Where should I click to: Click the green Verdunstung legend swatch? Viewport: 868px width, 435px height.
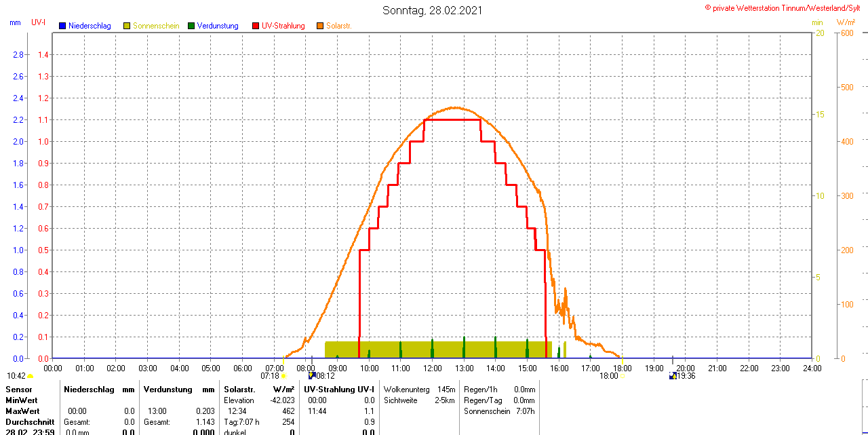tap(191, 26)
